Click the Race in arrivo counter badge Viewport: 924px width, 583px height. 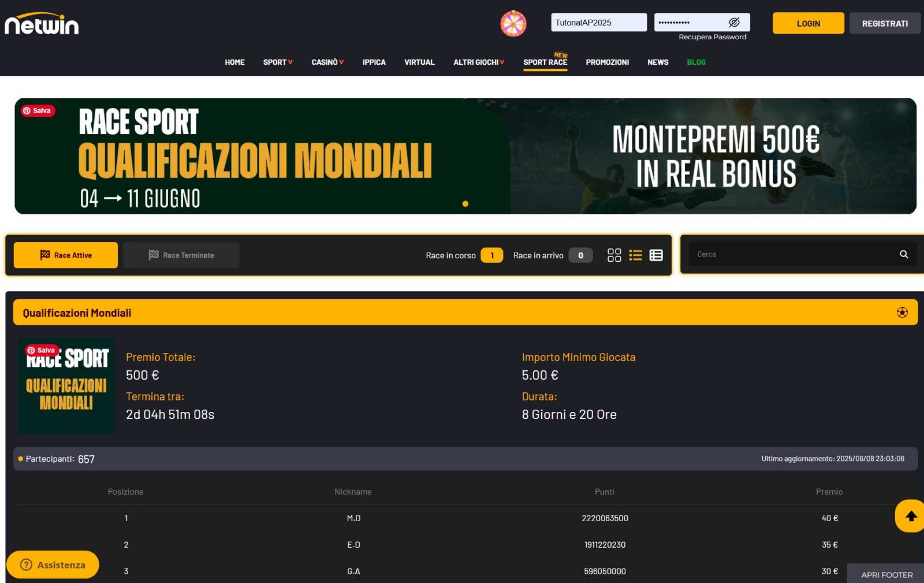pyautogui.click(x=580, y=255)
